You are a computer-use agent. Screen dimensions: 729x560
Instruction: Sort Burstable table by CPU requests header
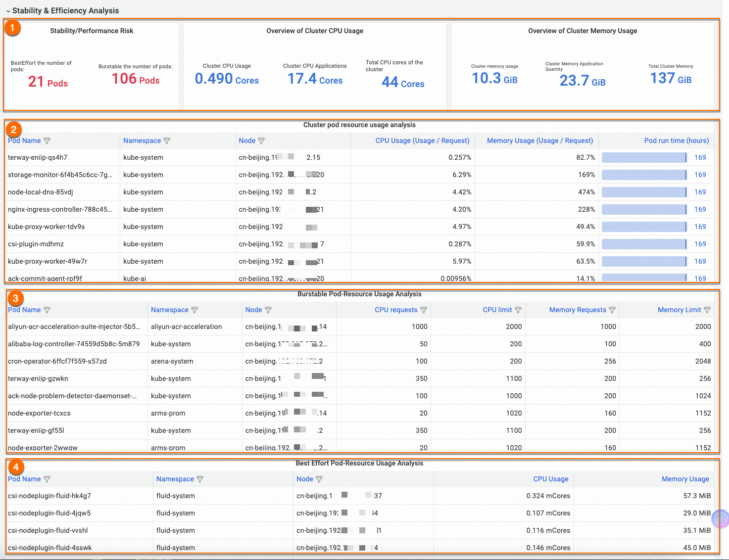coord(396,310)
